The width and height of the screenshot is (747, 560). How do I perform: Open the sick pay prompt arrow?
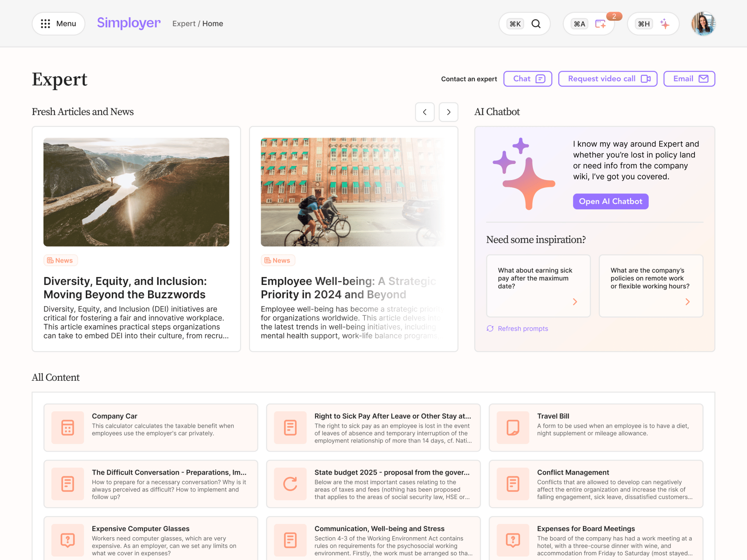pos(575,302)
